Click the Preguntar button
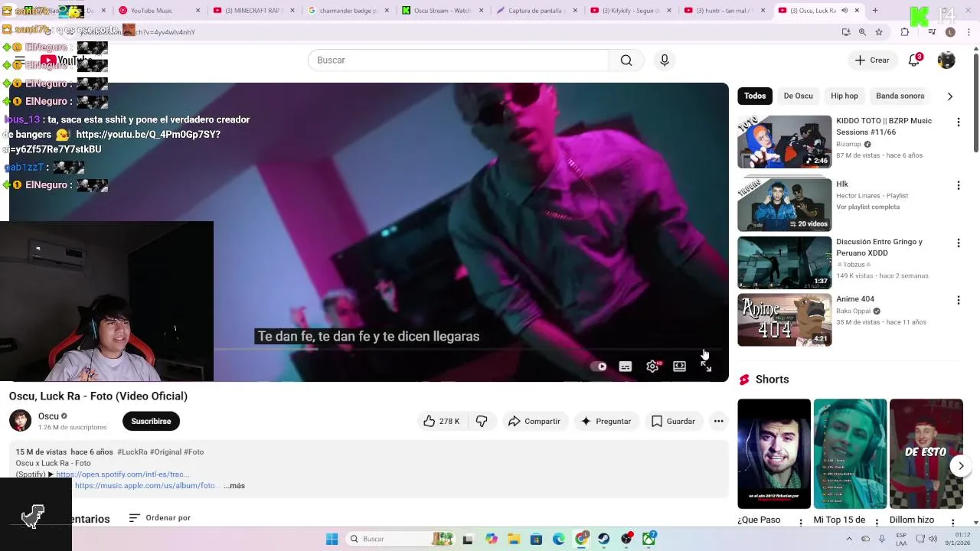The image size is (980, 551). 606,421
